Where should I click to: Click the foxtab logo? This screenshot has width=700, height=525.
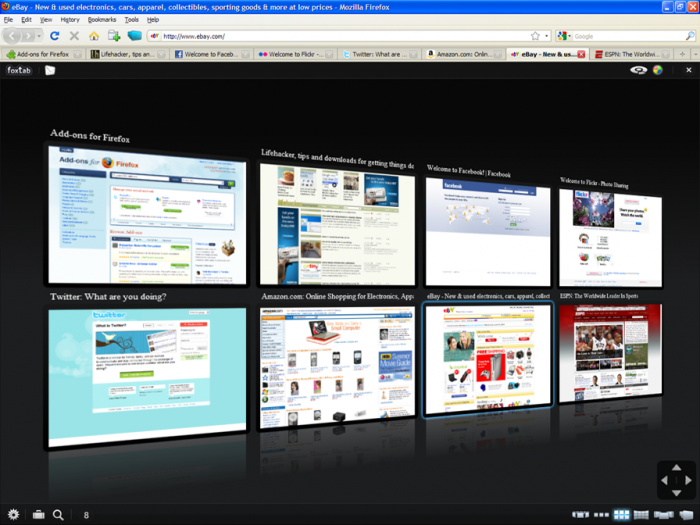point(19,70)
